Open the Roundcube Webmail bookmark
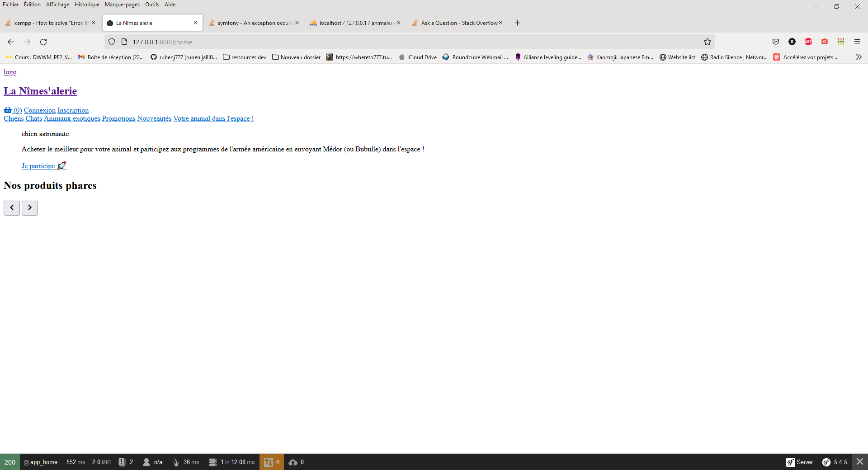This screenshot has width=868, height=470. tap(476, 57)
